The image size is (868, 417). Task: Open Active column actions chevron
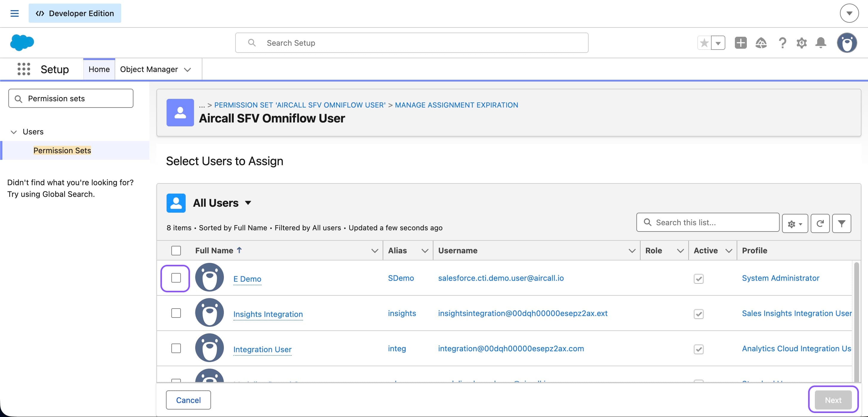[x=729, y=251]
